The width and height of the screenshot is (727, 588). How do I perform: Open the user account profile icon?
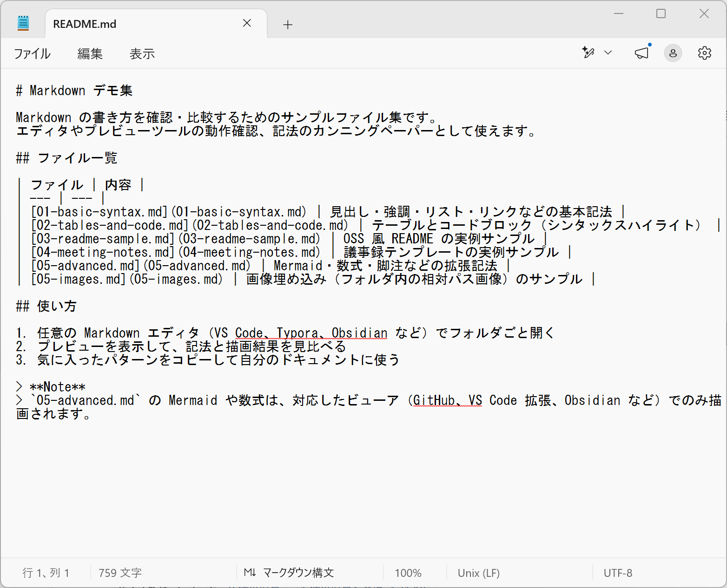(x=673, y=53)
